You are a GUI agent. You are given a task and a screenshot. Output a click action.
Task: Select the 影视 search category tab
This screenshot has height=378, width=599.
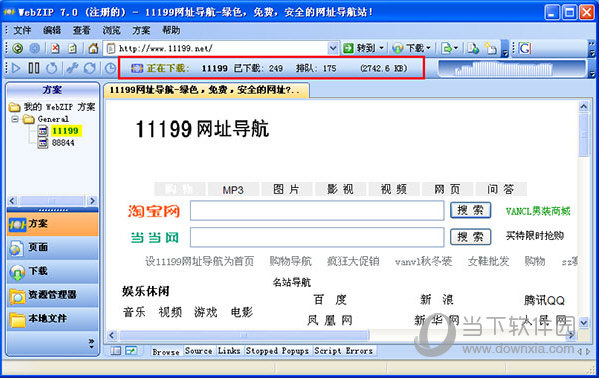[x=340, y=189]
